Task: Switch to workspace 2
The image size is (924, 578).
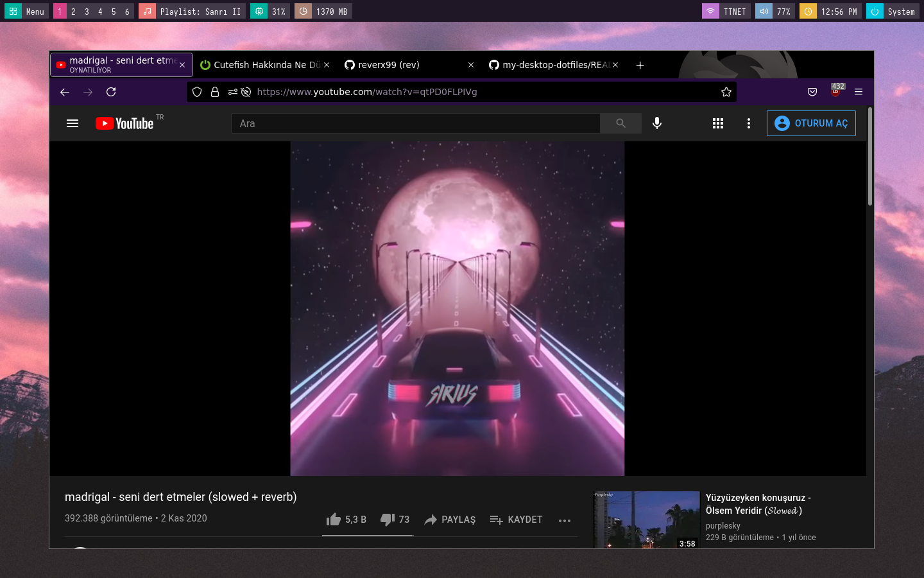Action: click(x=73, y=11)
